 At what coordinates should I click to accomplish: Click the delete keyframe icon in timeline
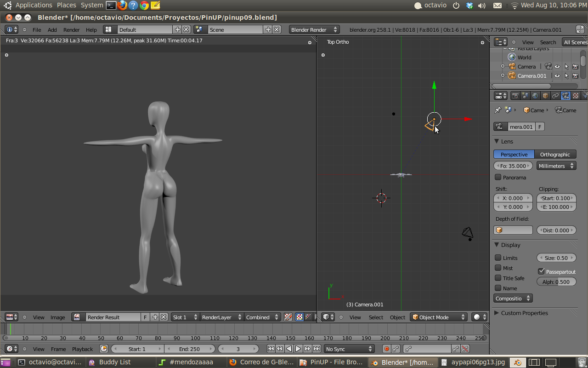coord(465,349)
